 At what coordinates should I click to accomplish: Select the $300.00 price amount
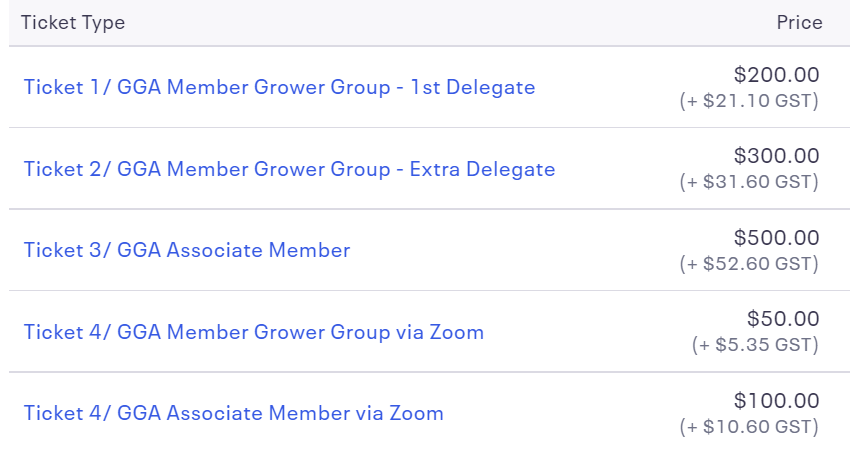(776, 156)
